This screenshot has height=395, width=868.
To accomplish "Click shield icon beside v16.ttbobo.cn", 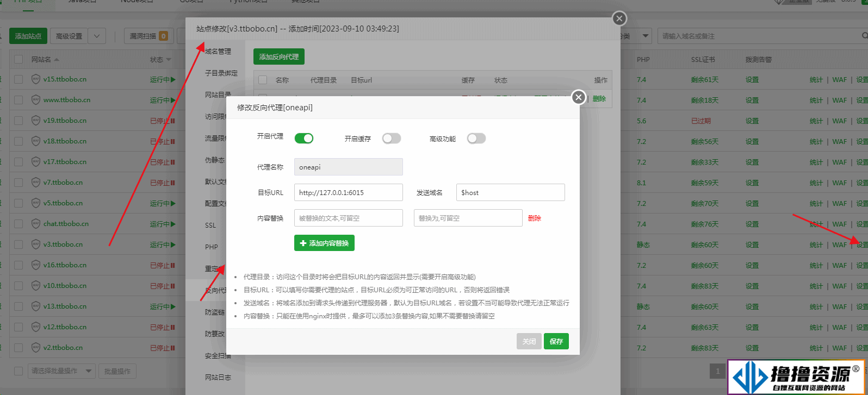I will click(36, 265).
